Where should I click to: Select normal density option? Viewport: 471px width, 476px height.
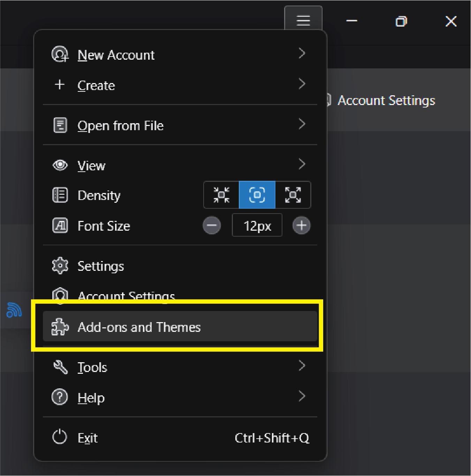point(257,195)
